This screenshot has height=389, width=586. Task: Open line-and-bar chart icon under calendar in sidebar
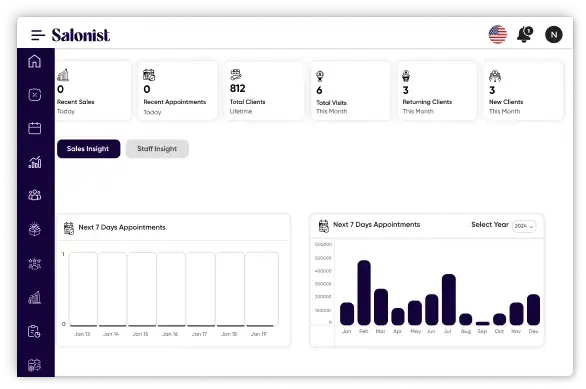tap(35, 162)
